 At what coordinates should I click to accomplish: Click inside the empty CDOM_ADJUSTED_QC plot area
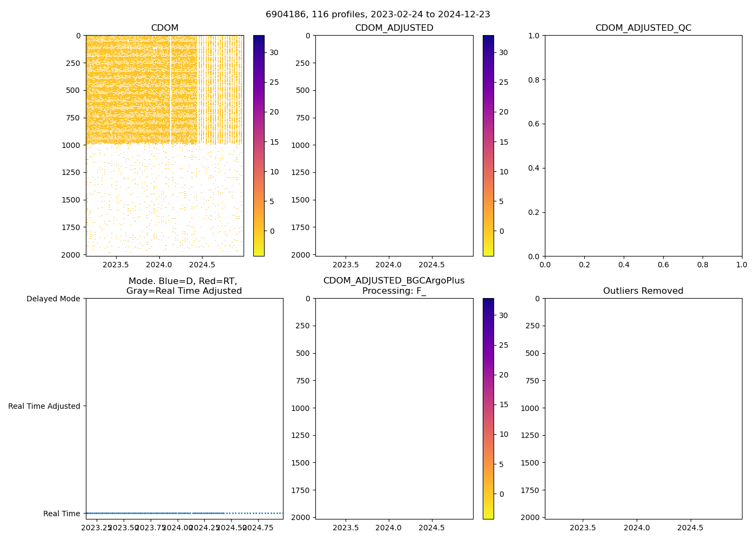point(643,146)
